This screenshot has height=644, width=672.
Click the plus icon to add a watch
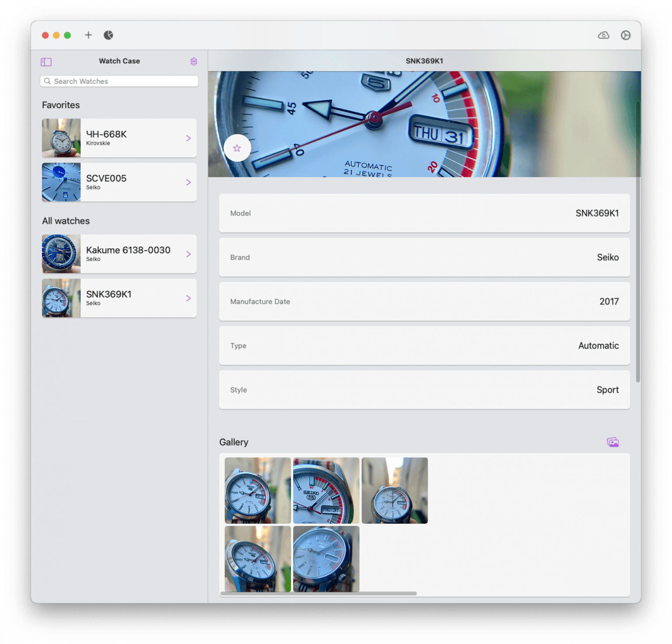click(x=88, y=35)
